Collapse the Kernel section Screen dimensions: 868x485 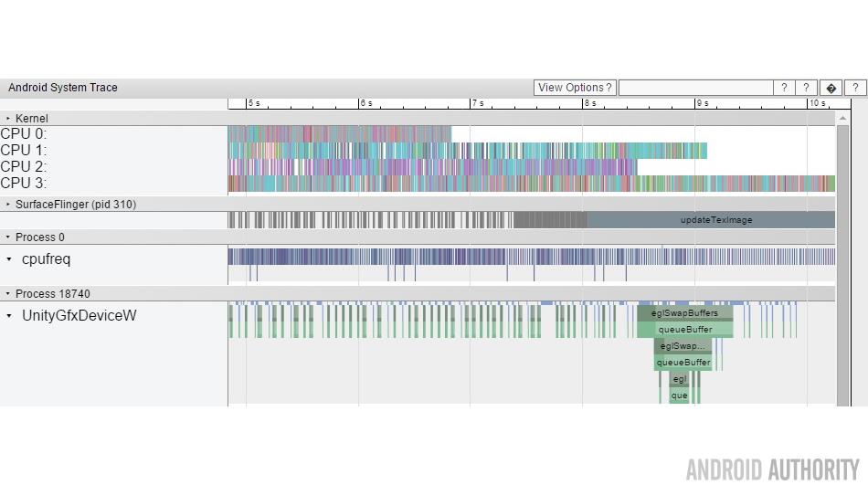tap(8, 119)
